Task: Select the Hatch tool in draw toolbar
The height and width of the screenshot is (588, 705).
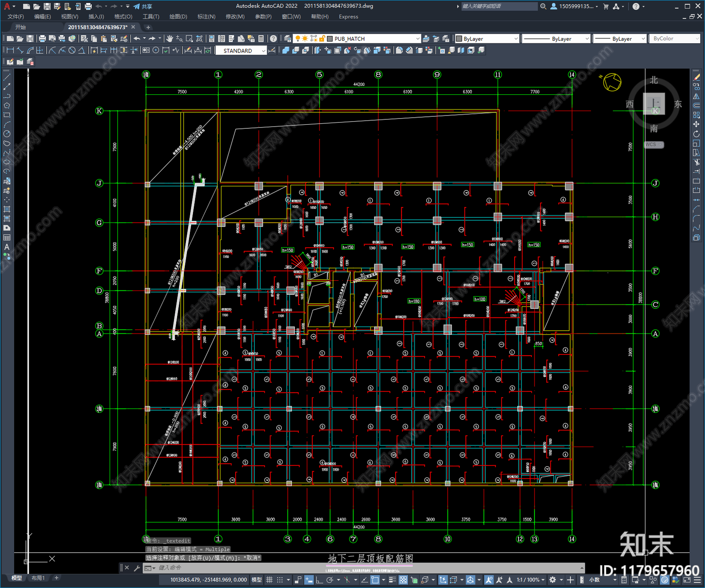Action: pyautogui.click(x=7, y=209)
